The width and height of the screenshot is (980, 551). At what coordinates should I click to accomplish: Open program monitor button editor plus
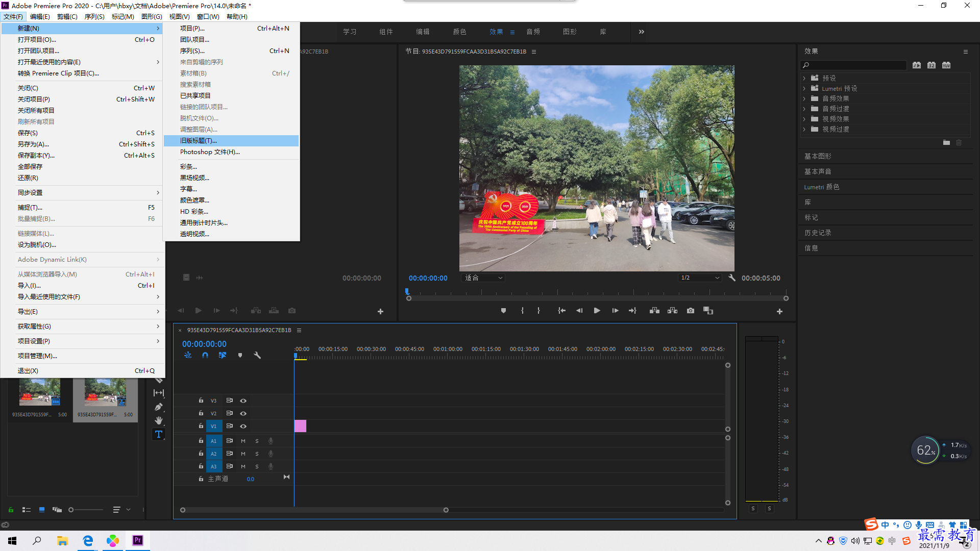coord(779,311)
